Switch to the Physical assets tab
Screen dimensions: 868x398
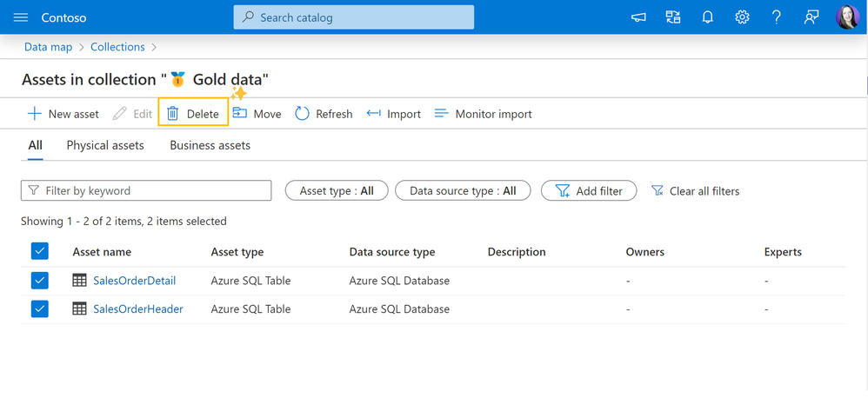click(105, 145)
